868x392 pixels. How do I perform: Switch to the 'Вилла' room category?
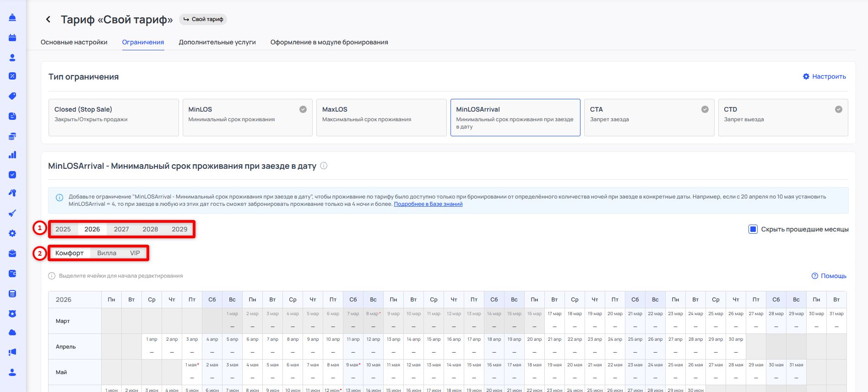(x=107, y=253)
